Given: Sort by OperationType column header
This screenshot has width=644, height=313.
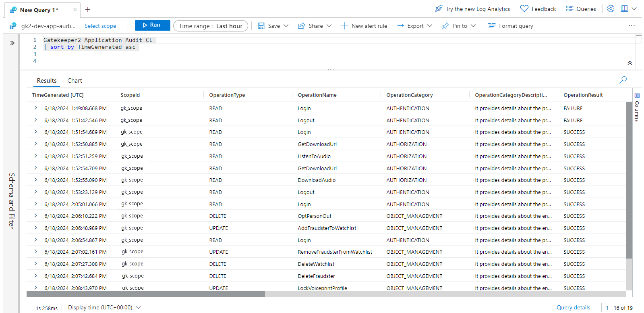Looking at the screenshot, I should point(227,95).
